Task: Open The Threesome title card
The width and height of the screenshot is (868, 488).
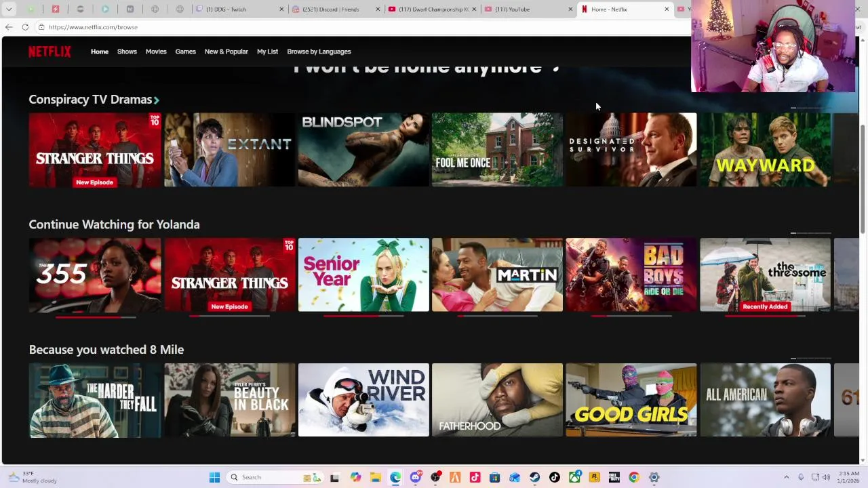Action: coord(765,274)
